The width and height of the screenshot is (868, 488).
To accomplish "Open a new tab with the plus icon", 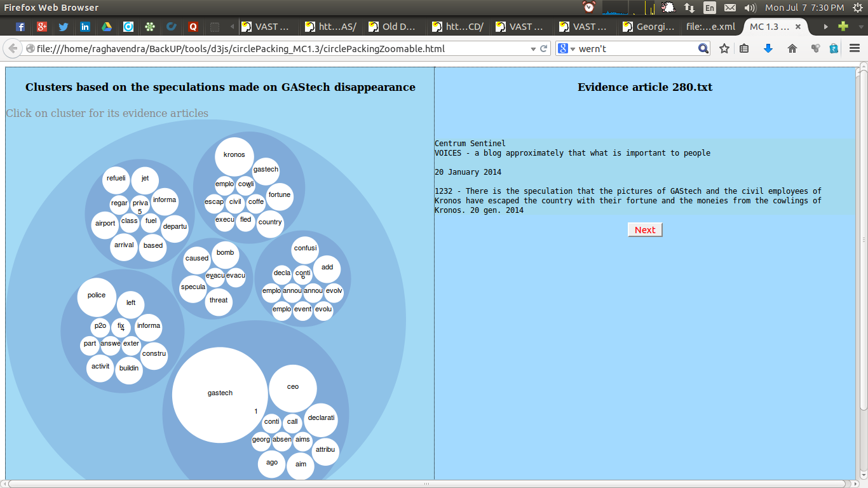I will tap(843, 27).
